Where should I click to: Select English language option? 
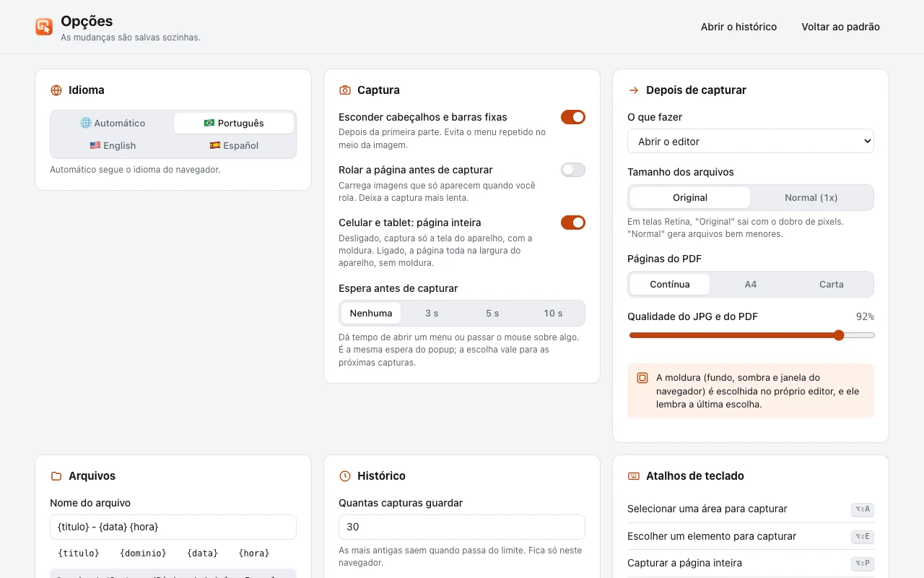113,146
